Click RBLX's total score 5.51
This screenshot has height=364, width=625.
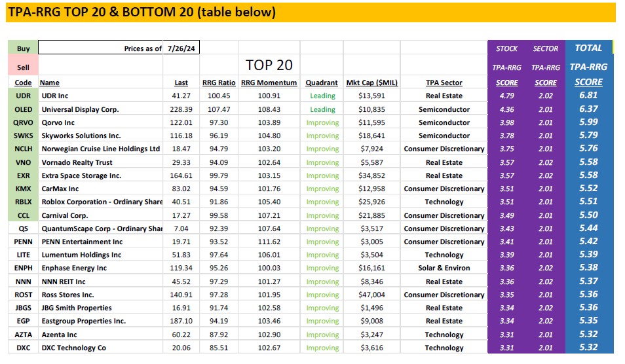coord(589,201)
